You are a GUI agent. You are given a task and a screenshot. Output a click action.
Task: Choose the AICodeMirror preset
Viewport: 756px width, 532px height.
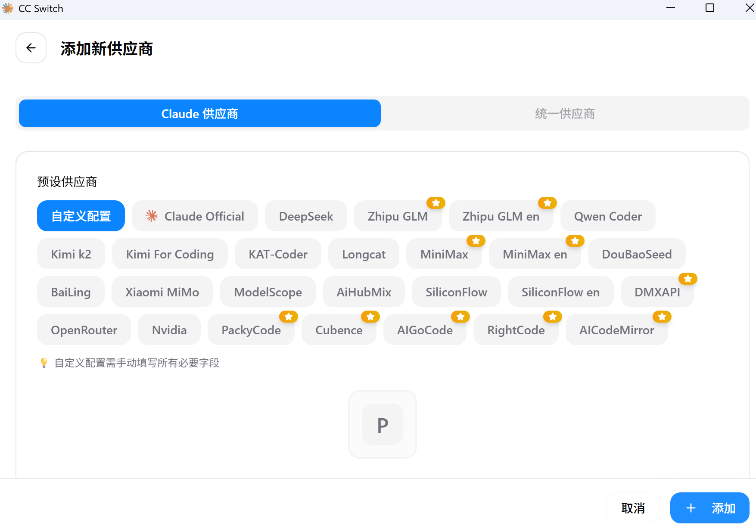click(x=617, y=330)
